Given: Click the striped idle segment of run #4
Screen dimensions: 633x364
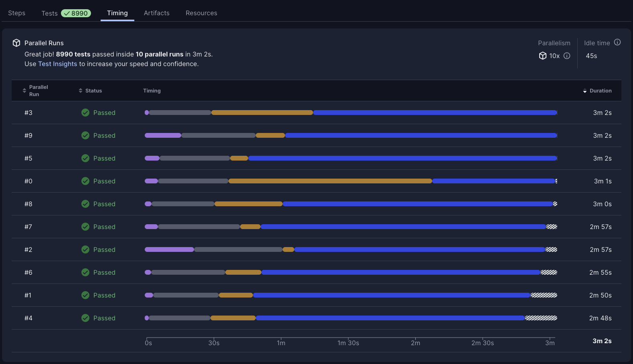Looking at the screenshot, I should (541, 318).
